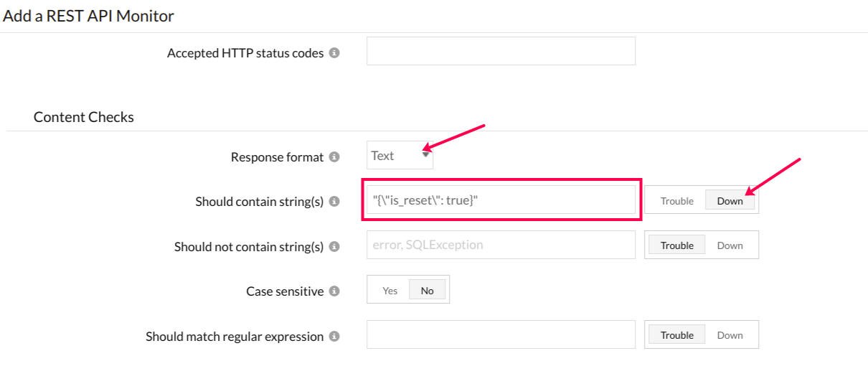Click info icon beside Should not contain string(s)

coord(334,246)
